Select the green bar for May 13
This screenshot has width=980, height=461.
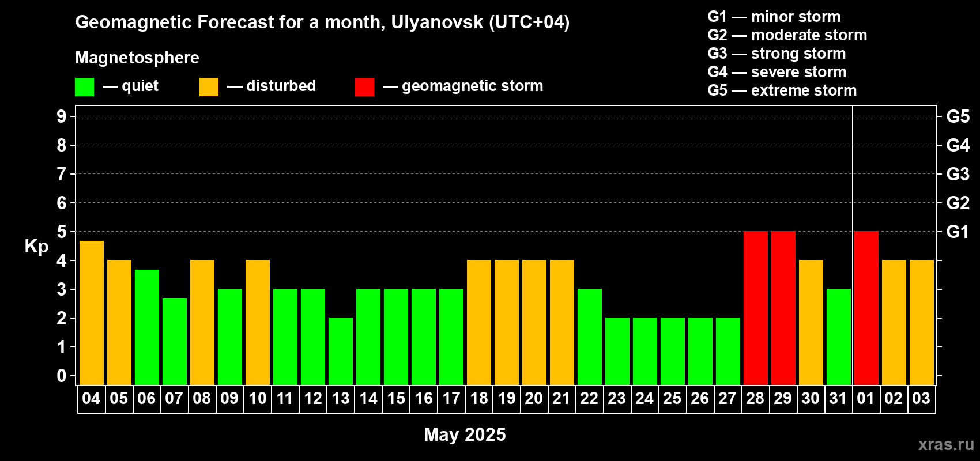click(x=341, y=352)
